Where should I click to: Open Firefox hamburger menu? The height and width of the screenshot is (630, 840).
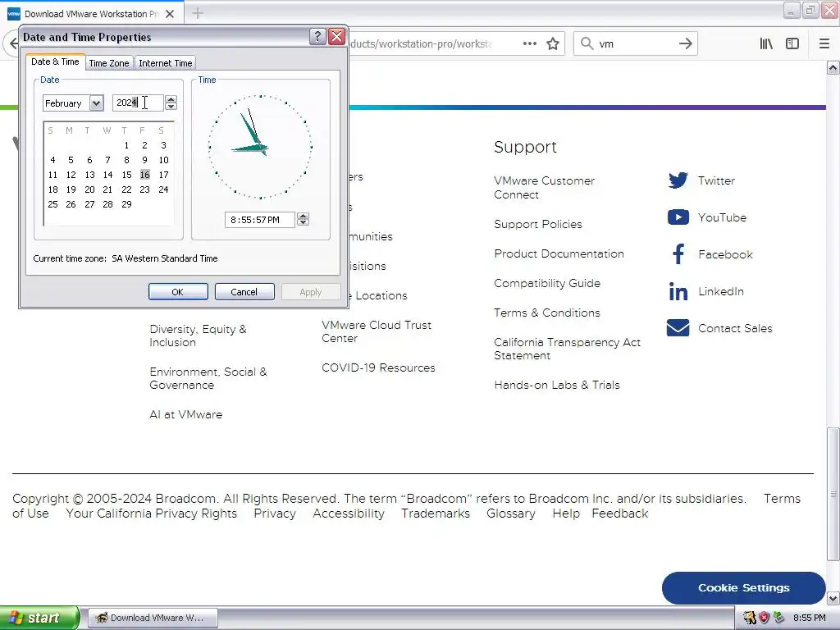824,44
